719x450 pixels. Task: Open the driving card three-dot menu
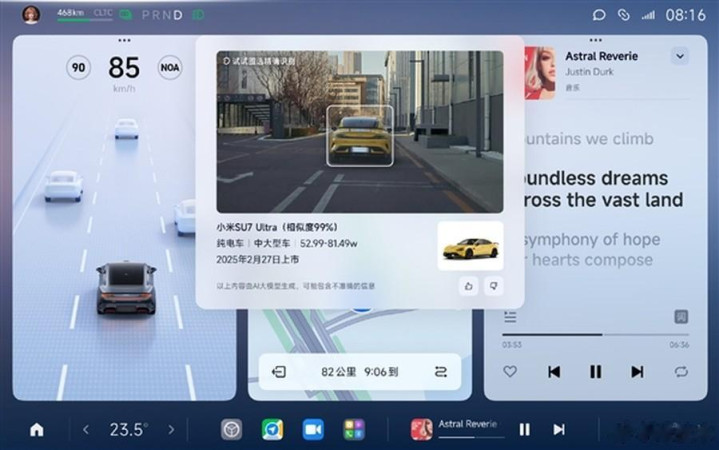click(x=124, y=40)
